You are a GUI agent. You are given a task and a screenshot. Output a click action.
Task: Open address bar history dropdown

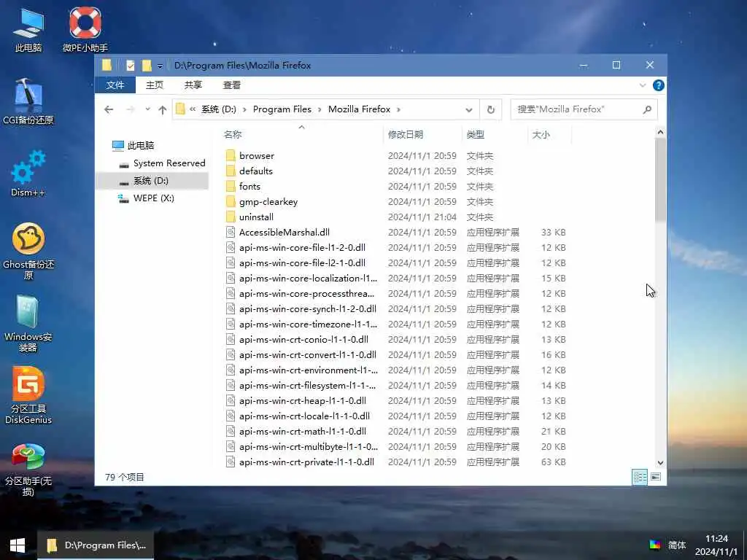click(469, 109)
